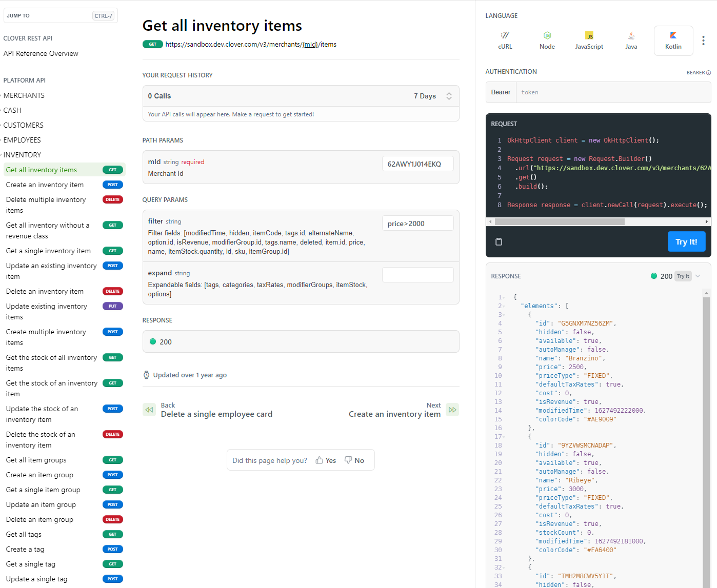Click the mId merchant ID input field

click(417, 164)
